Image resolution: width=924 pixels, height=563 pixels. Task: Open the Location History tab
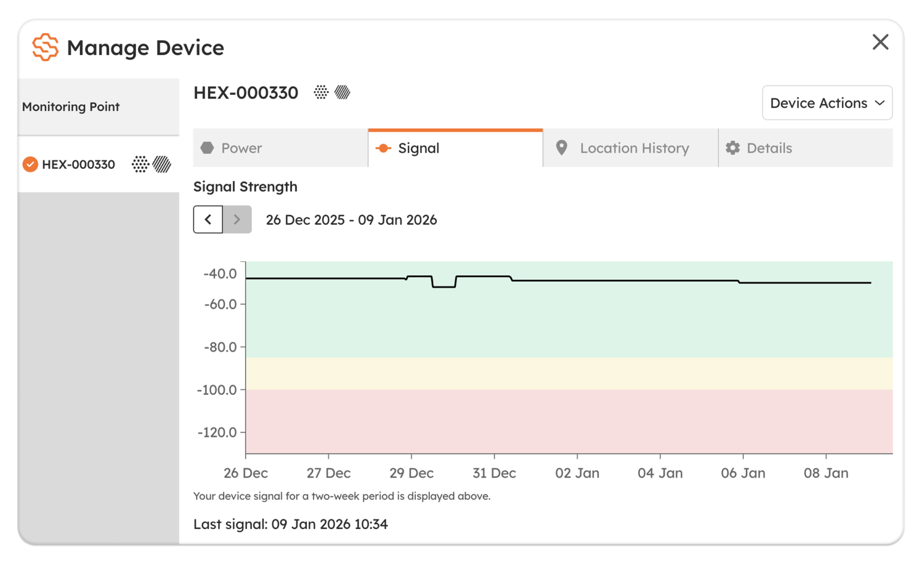[x=631, y=148]
